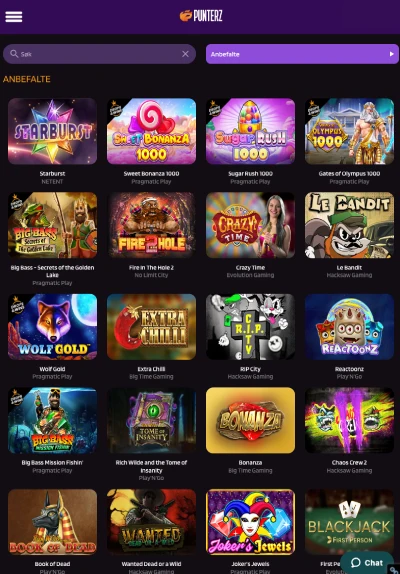Click the Punterz logo
The width and height of the screenshot is (400, 574).
(x=201, y=16)
